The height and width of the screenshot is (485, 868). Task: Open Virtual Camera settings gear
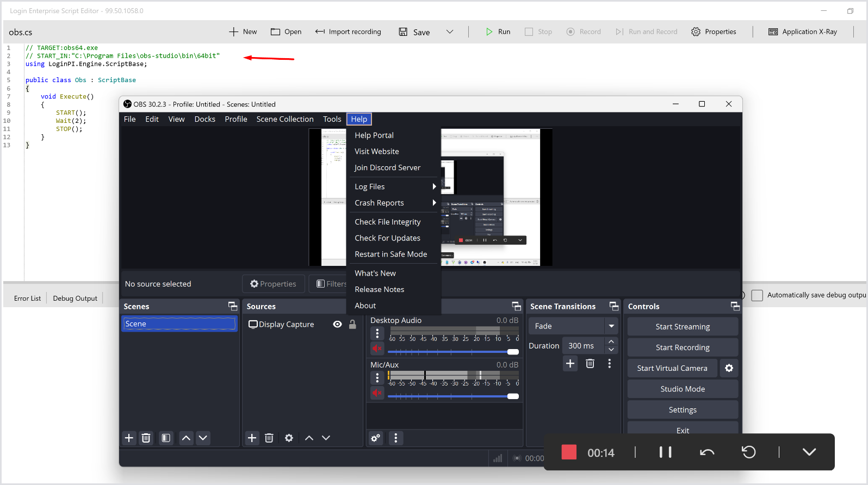729,369
